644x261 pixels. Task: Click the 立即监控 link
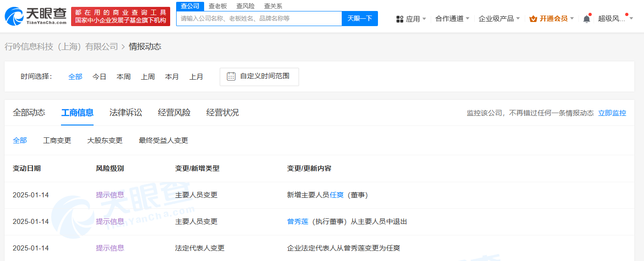click(612, 113)
